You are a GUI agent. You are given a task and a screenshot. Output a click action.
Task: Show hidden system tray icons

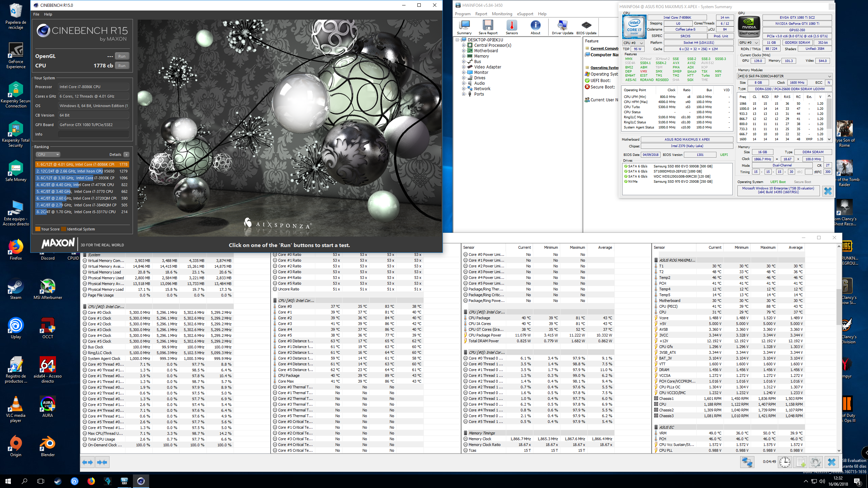pos(806,481)
